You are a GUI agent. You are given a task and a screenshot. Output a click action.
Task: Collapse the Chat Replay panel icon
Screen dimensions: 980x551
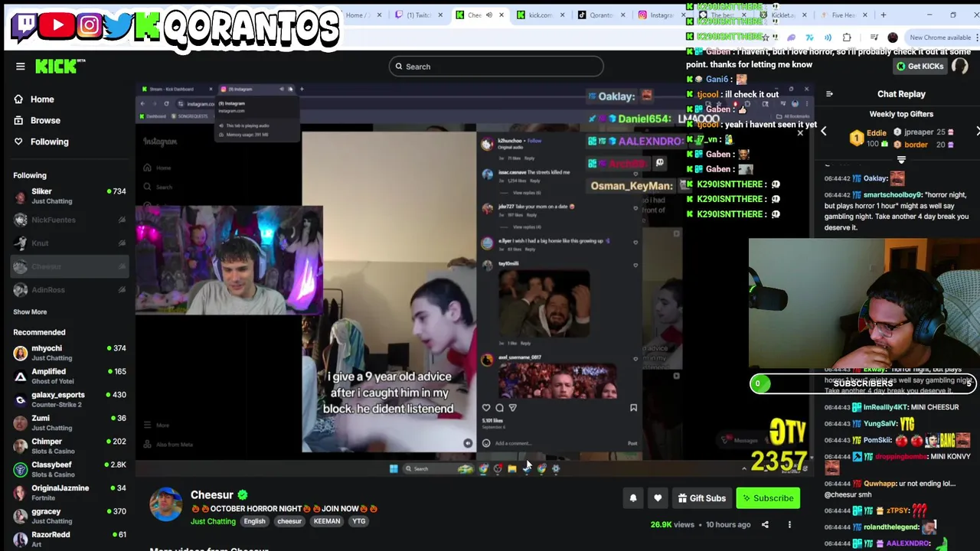click(x=829, y=94)
